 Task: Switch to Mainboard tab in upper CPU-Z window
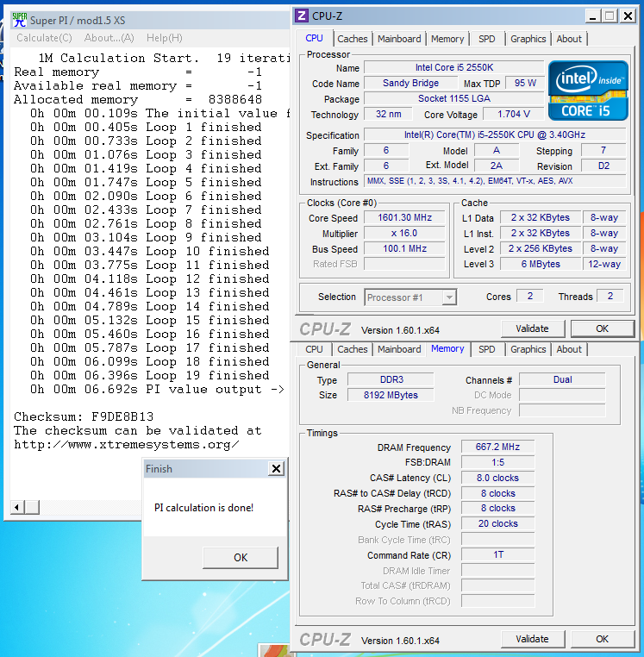click(x=399, y=39)
